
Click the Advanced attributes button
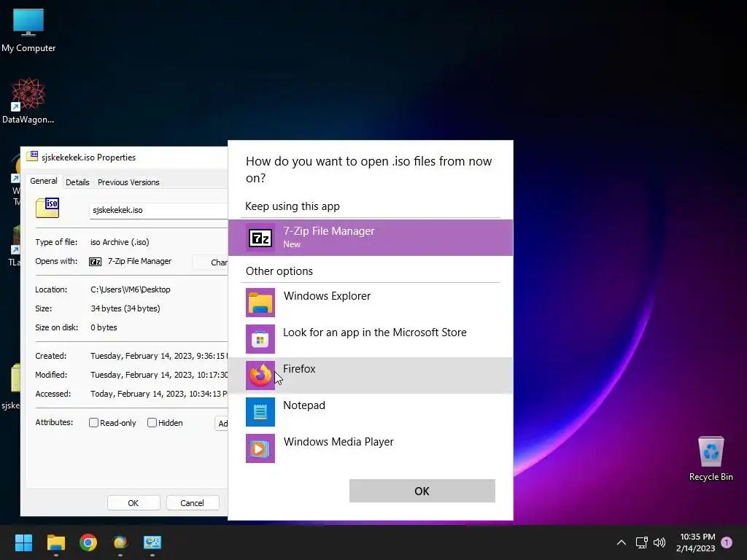point(222,424)
